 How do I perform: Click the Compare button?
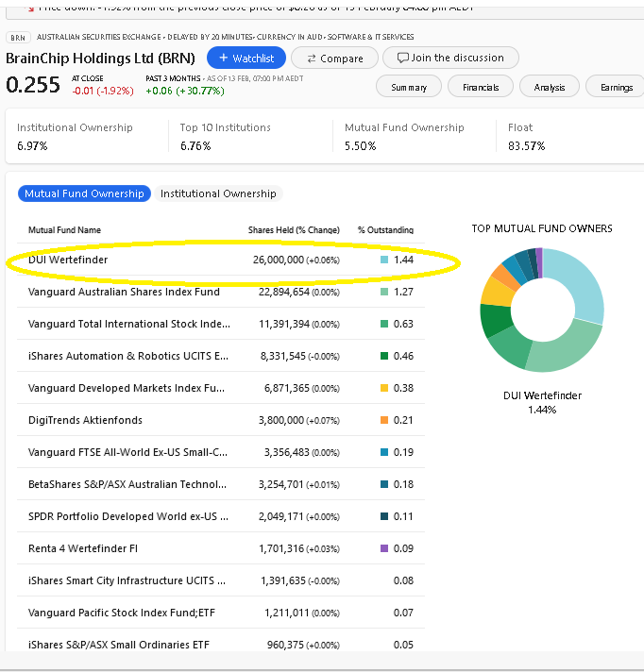[x=334, y=58]
